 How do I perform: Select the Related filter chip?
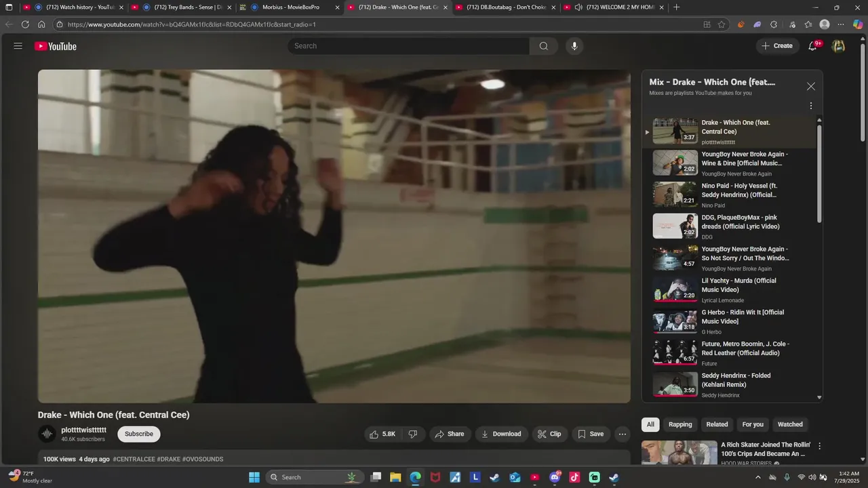[x=717, y=424]
